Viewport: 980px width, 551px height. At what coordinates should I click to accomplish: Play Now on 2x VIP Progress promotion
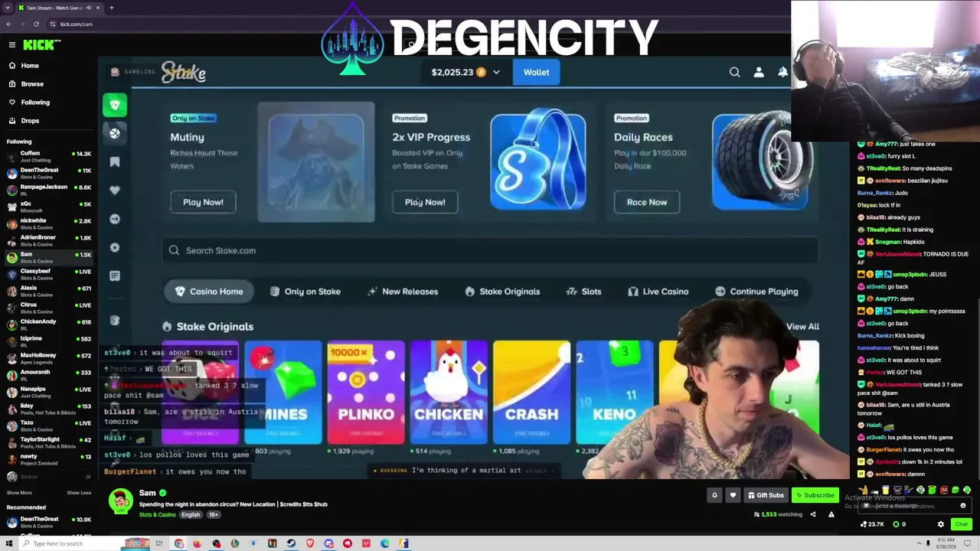click(x=425, y=202)
